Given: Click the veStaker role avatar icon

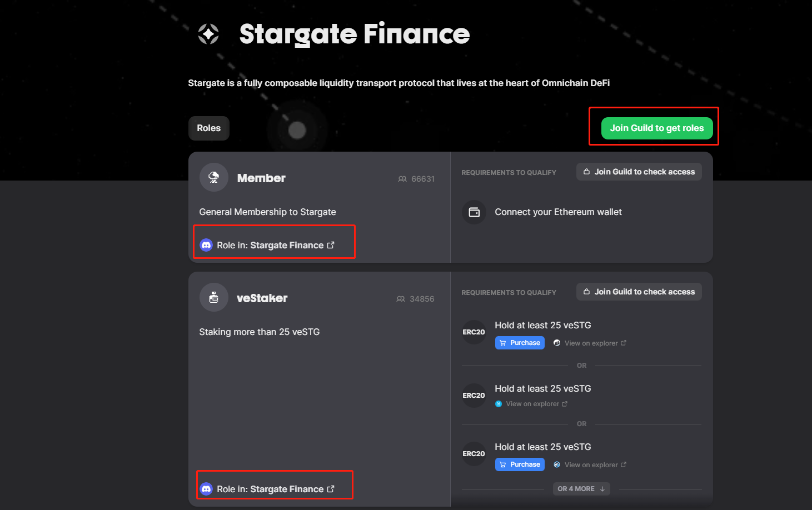Looking at the screenshot, I should point(214,297).
